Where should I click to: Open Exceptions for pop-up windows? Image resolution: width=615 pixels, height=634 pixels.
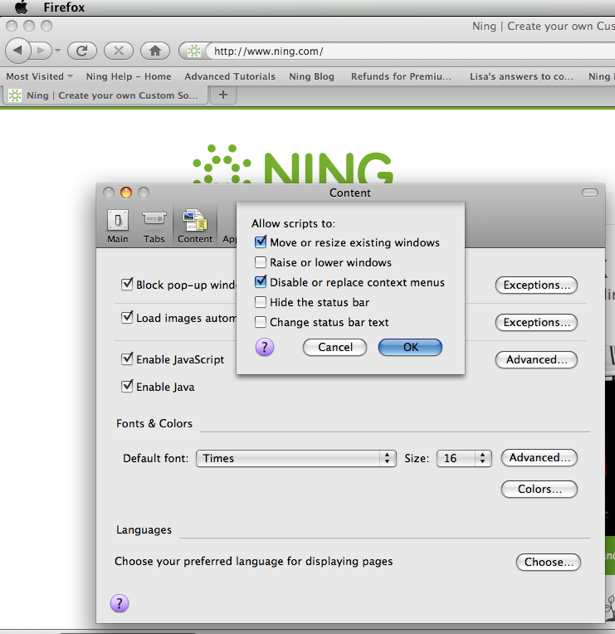[x=537, y=285]
